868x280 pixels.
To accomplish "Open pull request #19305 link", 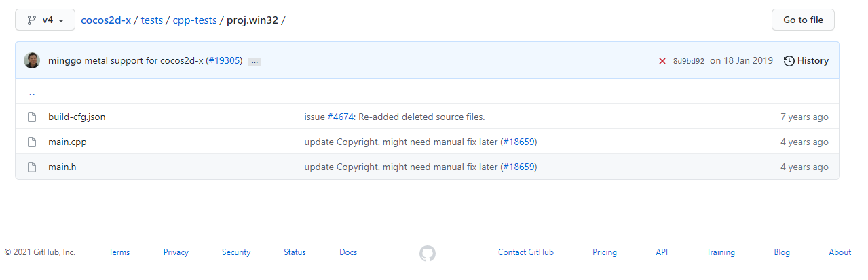I will 225,60.
